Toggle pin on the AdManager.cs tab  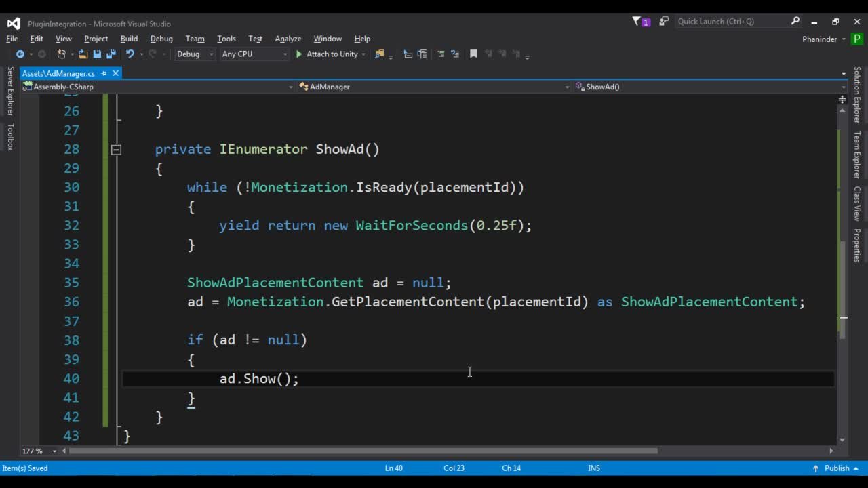[x=104, y=73]
